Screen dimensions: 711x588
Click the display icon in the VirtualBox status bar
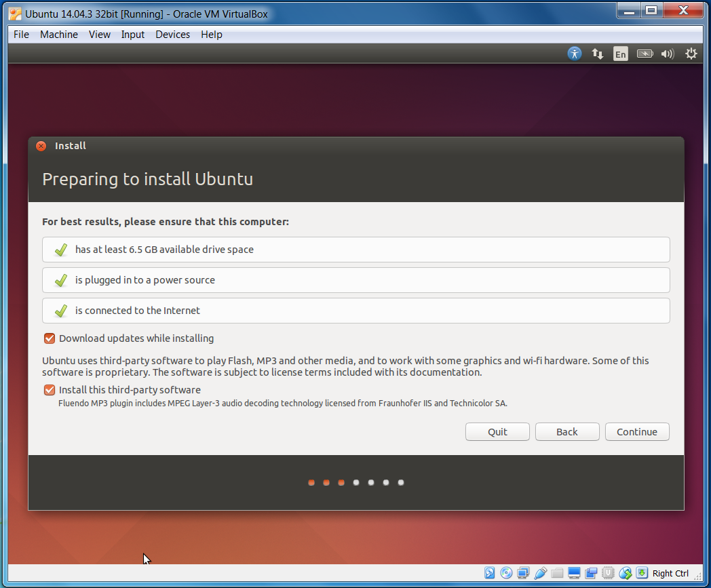[573, 572]
